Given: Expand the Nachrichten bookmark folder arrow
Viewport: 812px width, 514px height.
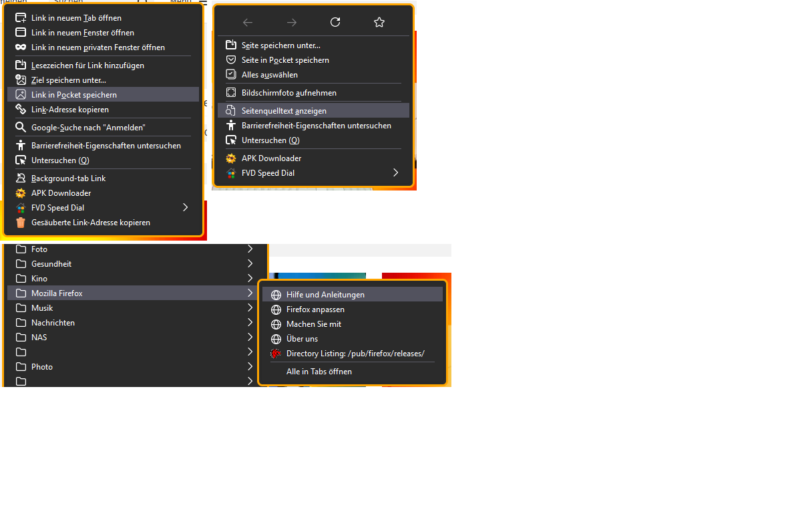Looking at the screenshot, I should (x=250, y=322).
